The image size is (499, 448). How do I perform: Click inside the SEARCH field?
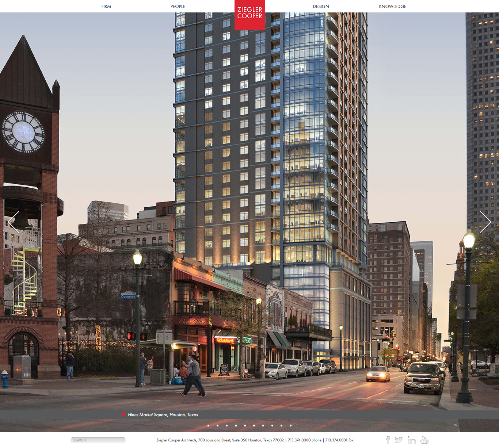pos(98,440)
